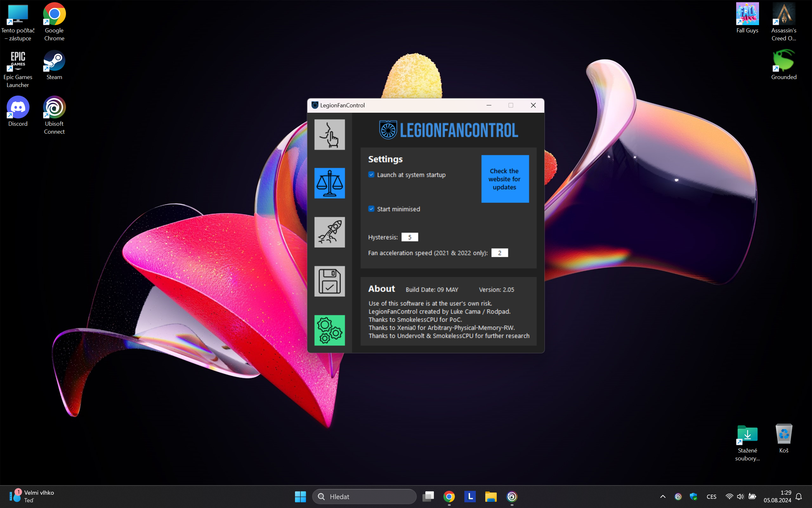Select the Discord desktop icon

point(18,111)
